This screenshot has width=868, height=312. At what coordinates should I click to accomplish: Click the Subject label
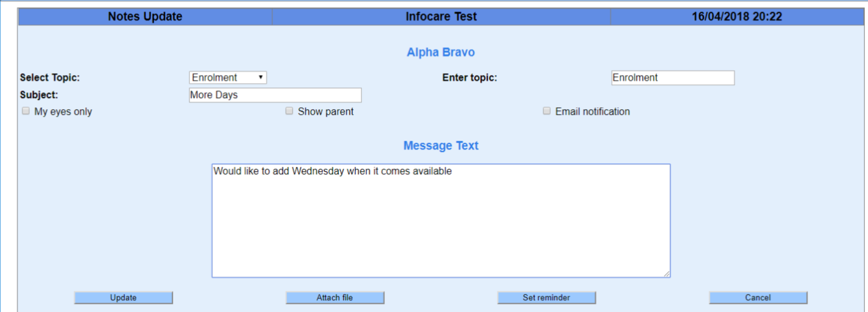(x=38, y=95)
